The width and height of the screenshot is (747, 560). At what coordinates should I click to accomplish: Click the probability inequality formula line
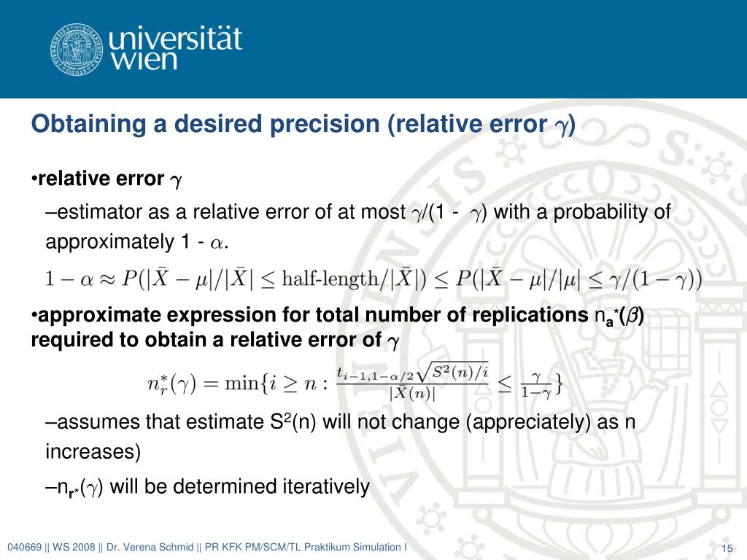pyautogui.click(x=374, y=279)
